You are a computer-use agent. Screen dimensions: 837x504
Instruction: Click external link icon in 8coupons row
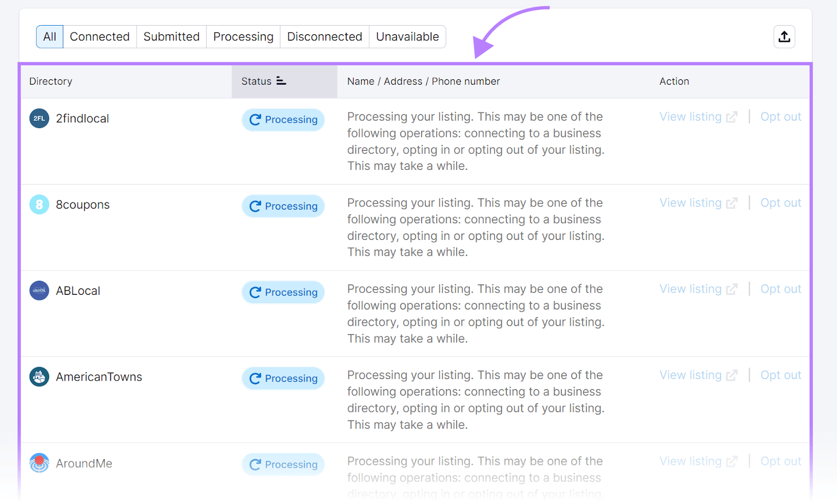[732, 203]
